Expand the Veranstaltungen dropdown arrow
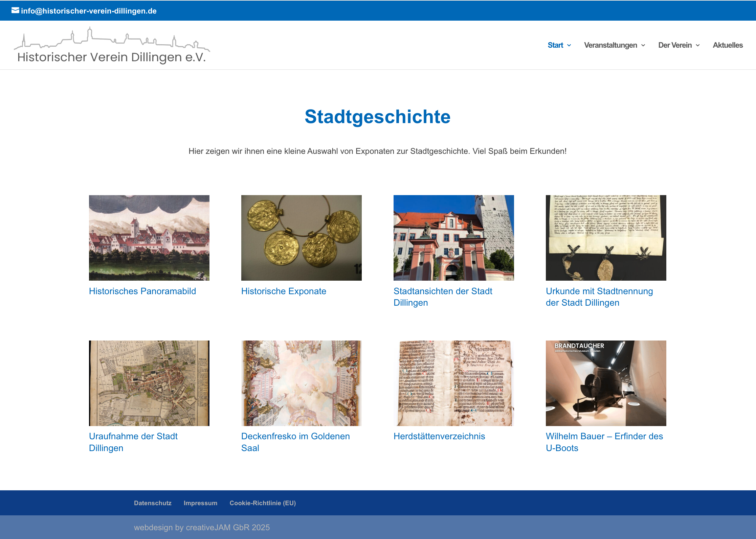 point(643,45)
